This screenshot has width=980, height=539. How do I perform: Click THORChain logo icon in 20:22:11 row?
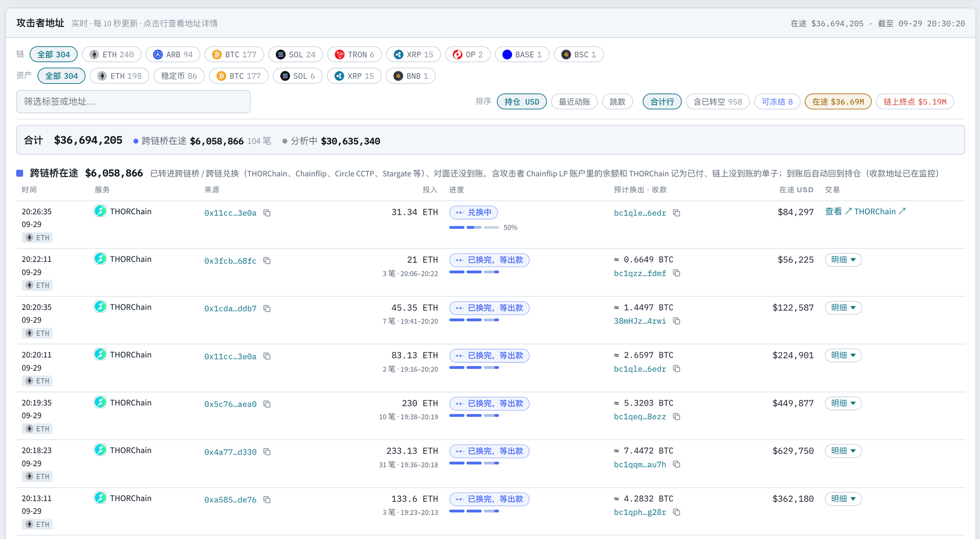coord(100,259)
